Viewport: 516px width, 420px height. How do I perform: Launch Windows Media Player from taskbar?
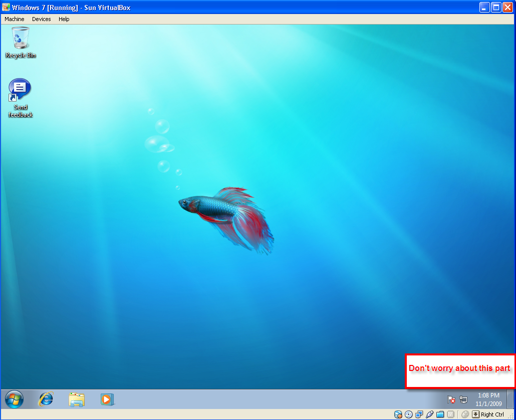(x=107, y=399)
